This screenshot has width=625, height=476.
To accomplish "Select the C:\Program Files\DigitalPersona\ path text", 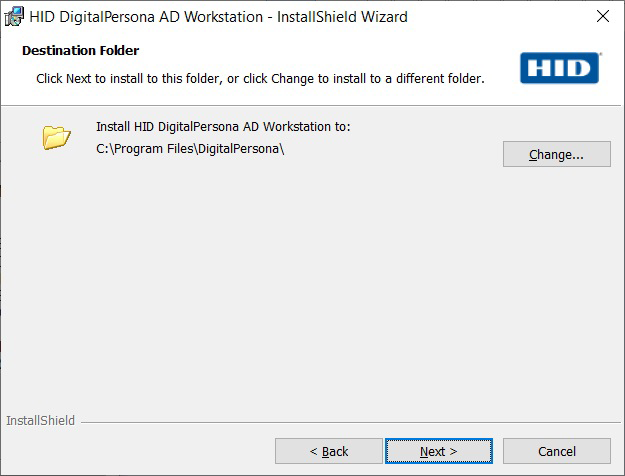I will (190, 149).
